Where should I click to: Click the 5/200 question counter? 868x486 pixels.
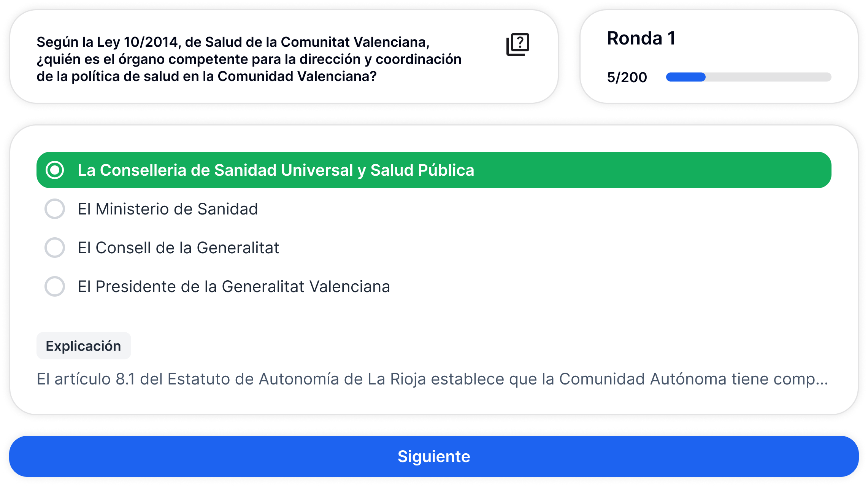[627, 77]
